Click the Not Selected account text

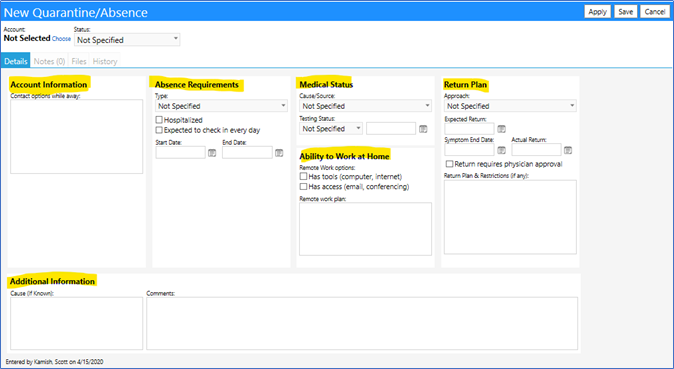(x=27, y=38)
